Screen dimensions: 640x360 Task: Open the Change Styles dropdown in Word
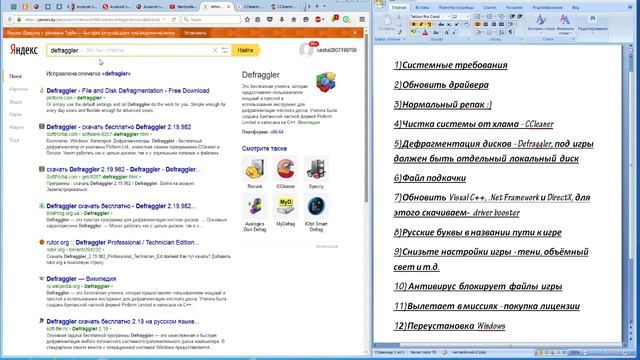(x=565, y=24)
